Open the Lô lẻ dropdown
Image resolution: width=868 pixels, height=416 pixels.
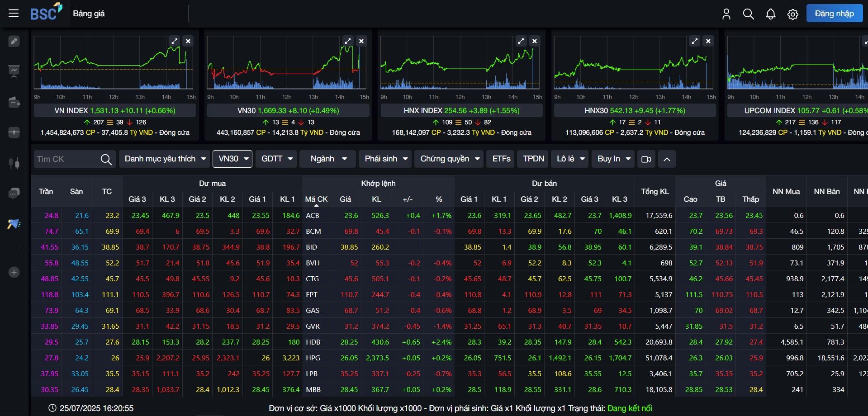(570, 159)
